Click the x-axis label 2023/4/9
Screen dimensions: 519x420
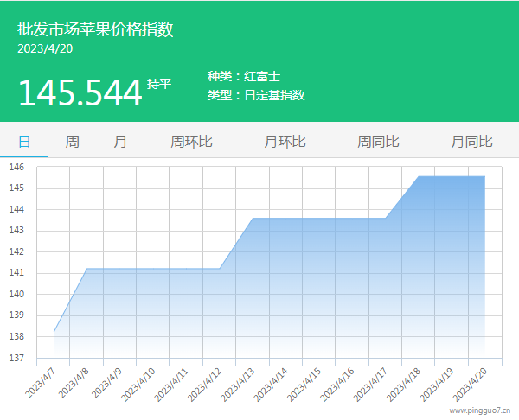coord(106,384)
